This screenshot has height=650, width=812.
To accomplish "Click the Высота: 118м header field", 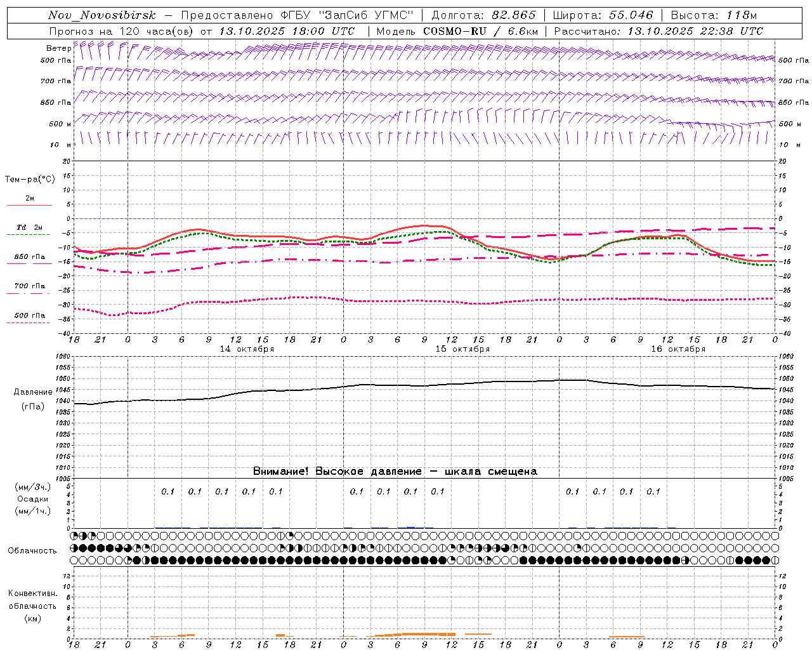I will 714,15.
